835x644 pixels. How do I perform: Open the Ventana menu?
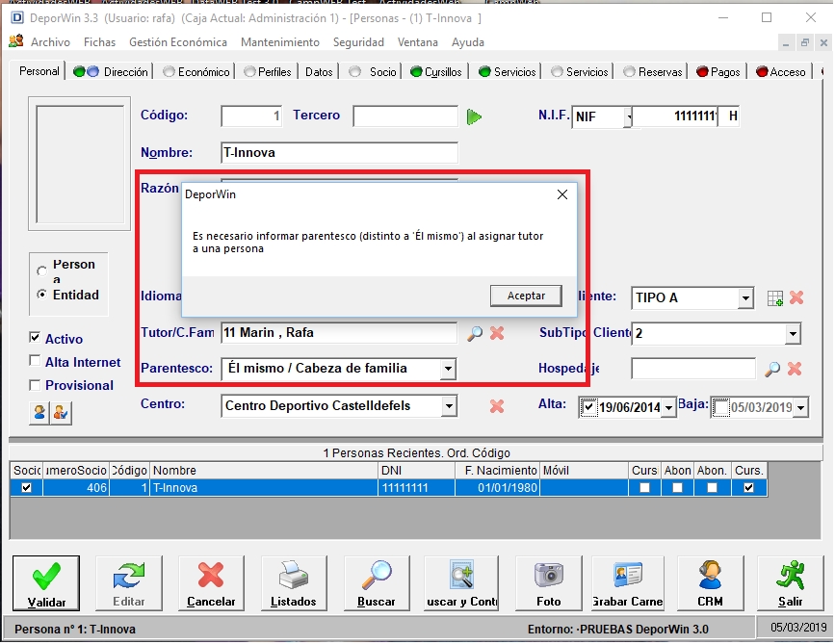pyautogui.click(x=418, y=42)
